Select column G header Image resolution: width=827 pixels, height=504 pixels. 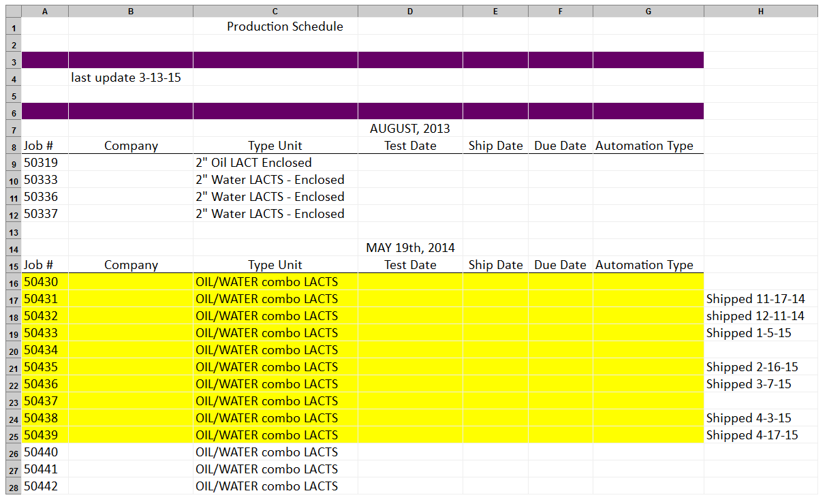649,11
